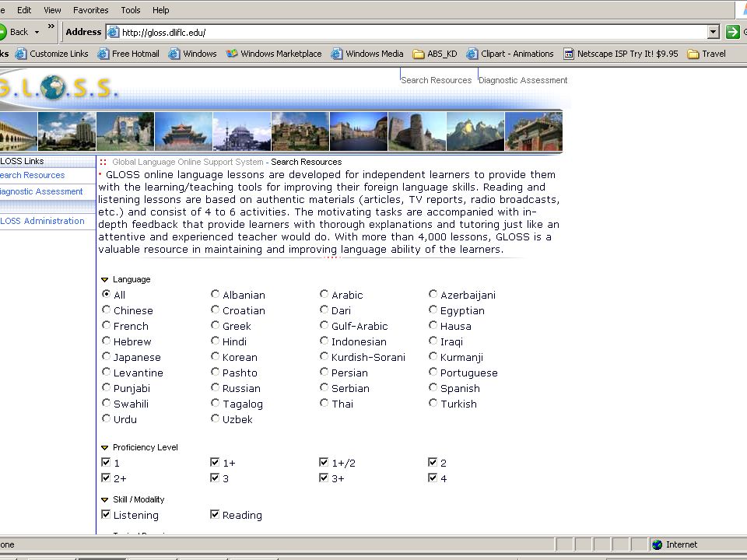Open Clipart - Animations favorite
The height and width of the screenshot is (560, 747).
coord(510,54)
